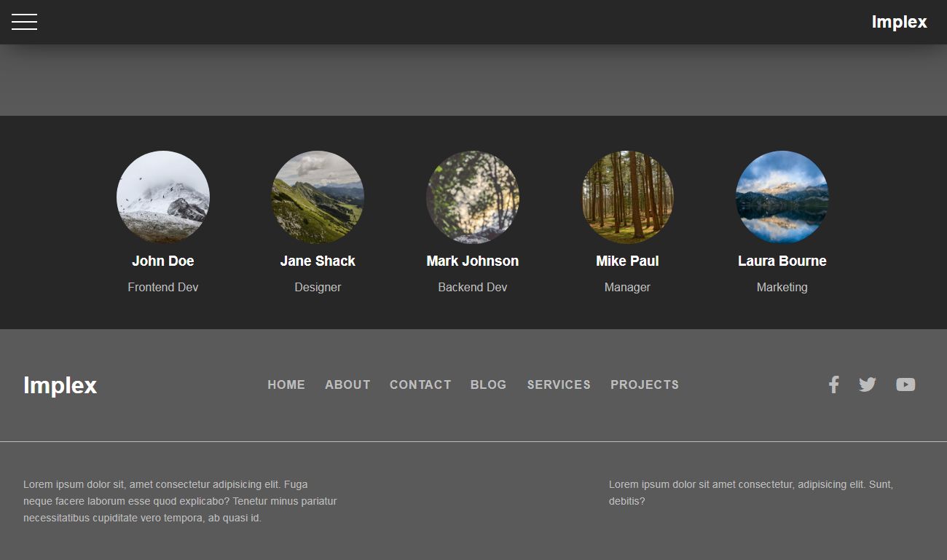Select the Jane Shack name heading
The height and width of the screenshot is (560, 947).
[x=318, y=261]
